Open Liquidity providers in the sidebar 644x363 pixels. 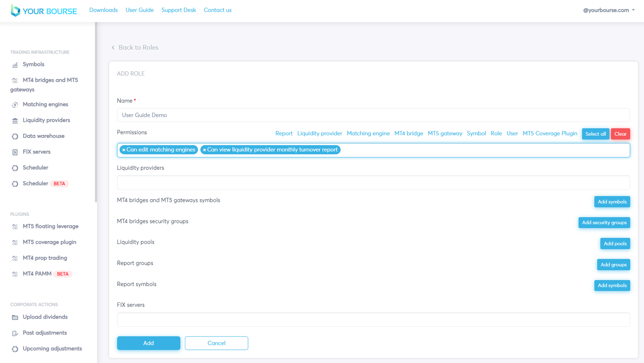[46, 120]
